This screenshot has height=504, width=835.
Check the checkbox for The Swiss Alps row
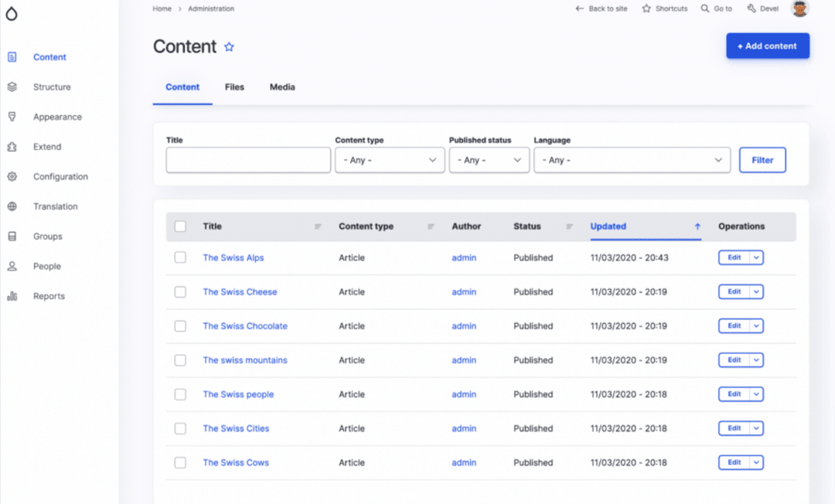180,257
